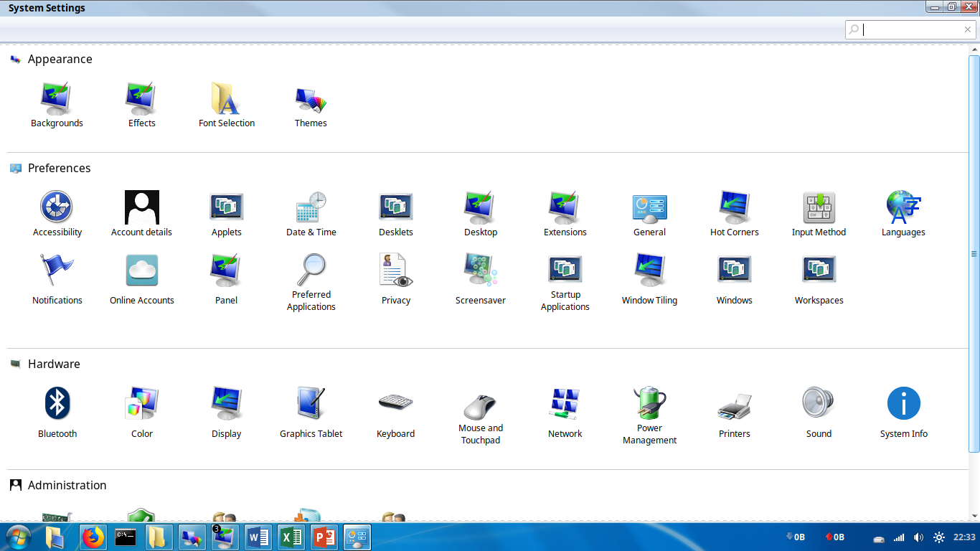
Task: Open the General preferences
Action: pos(650,214)
